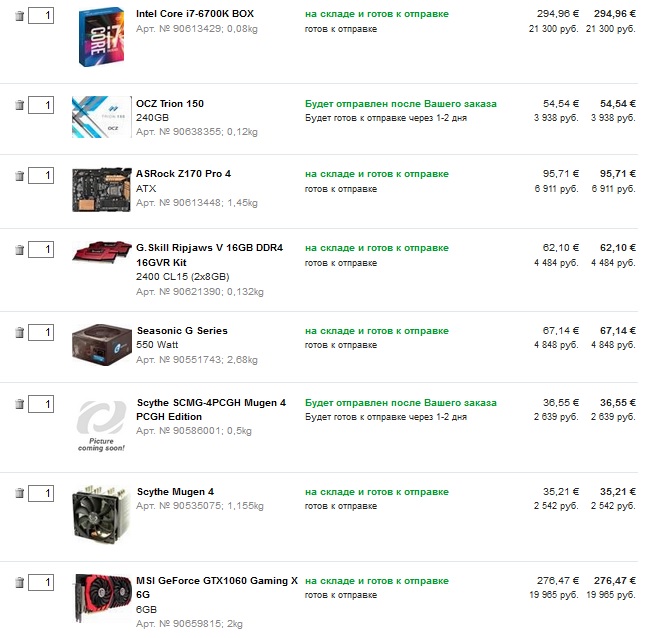The height and width of the screenshot is (638, 651).
Task: Open Scythe Mugen 4 product link
Action: (175, 492)
